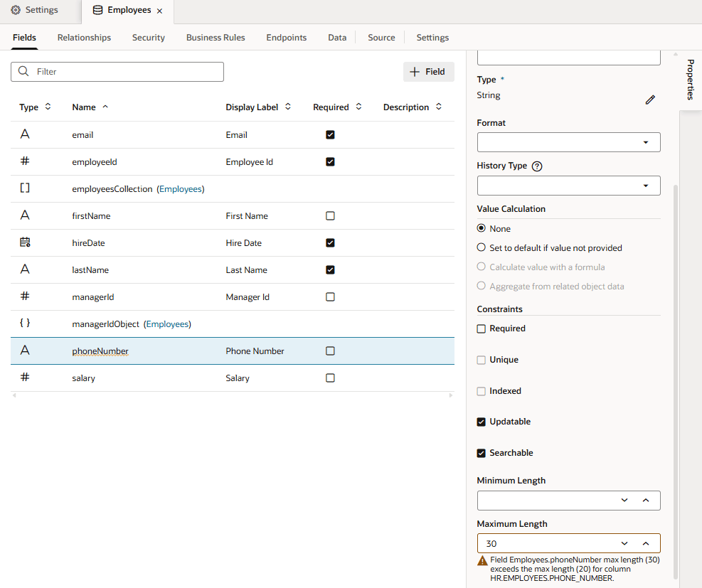Check Required for managerId row
This screenshot has height=588, width=702.
pos(330,296)
